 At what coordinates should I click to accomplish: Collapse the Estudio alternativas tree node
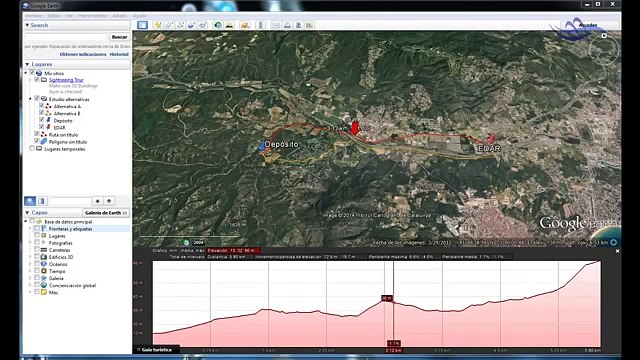[x=30, y=99]
